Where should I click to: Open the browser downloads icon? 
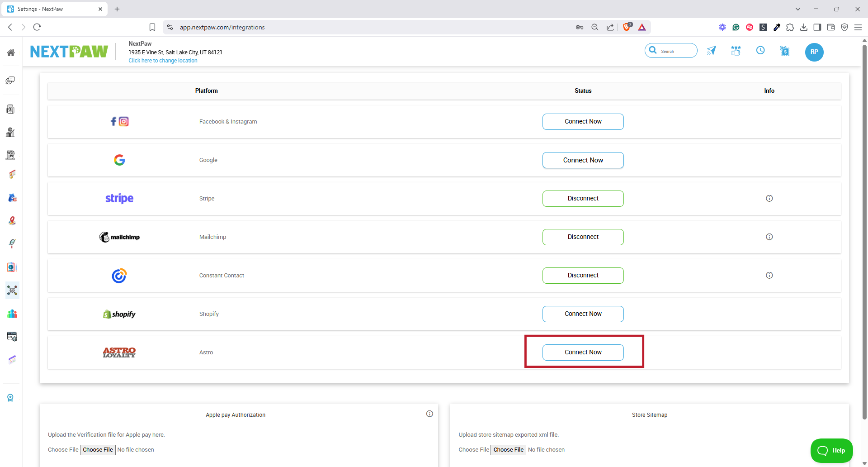pos(804,27)
